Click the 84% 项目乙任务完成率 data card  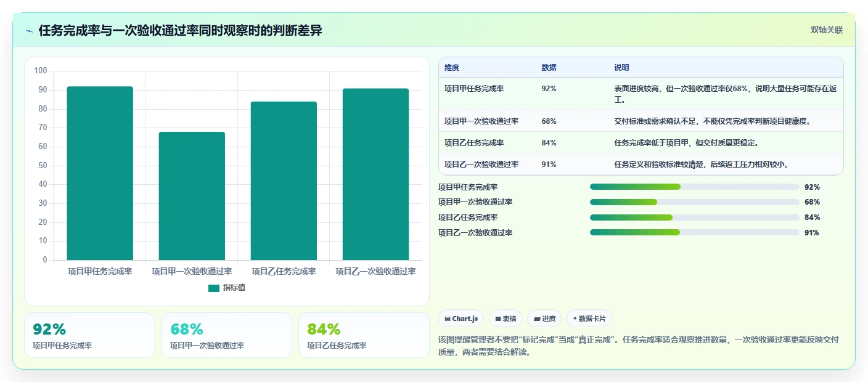tap(364, 335)
